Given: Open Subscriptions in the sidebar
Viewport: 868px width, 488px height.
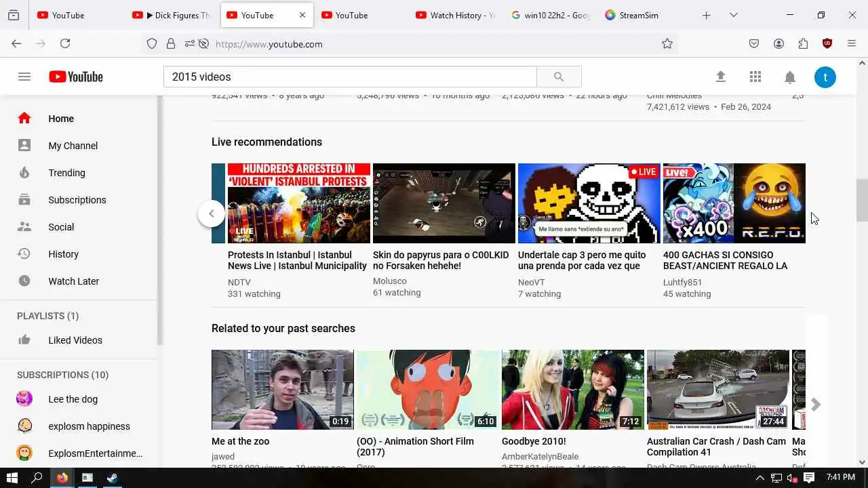Looking at the screenshot, I should (x=79, y=200).
